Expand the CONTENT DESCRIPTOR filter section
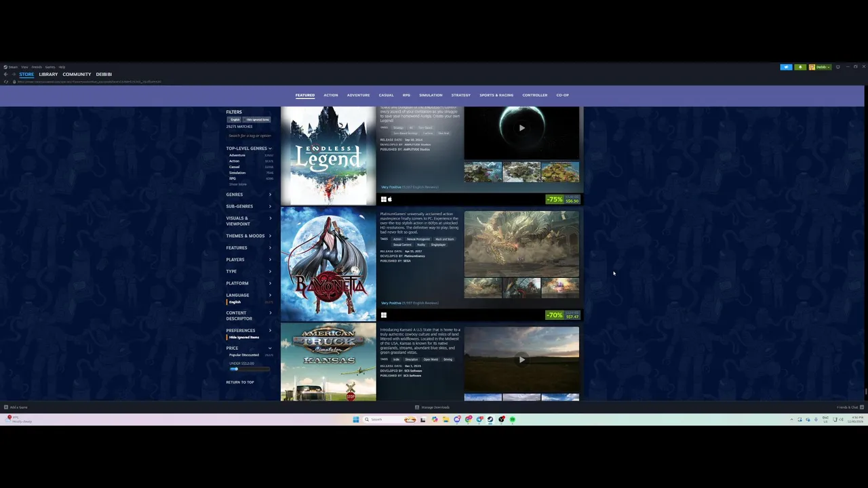 tap(249, 316)
